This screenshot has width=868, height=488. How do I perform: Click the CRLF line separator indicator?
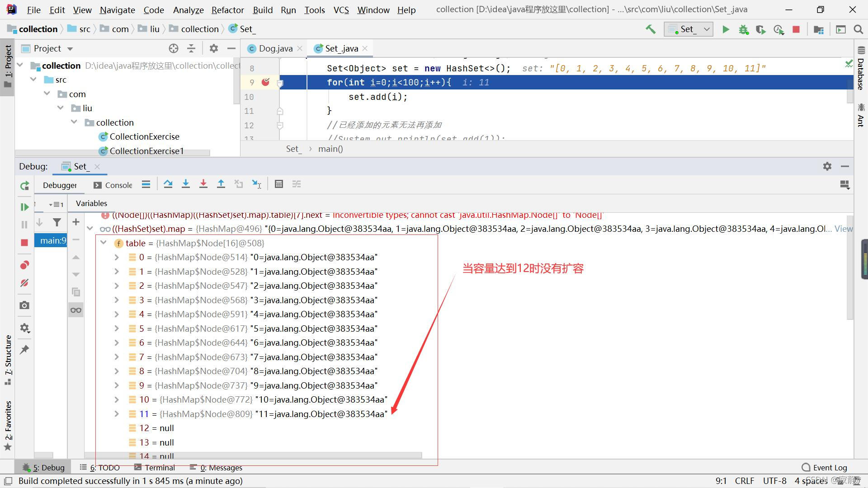[x=744, y=481]
